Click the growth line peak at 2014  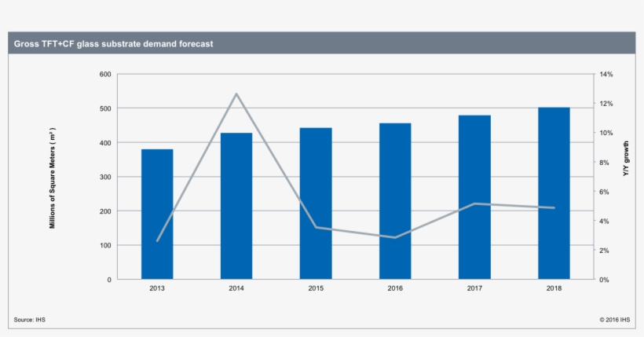click(236, 94)
